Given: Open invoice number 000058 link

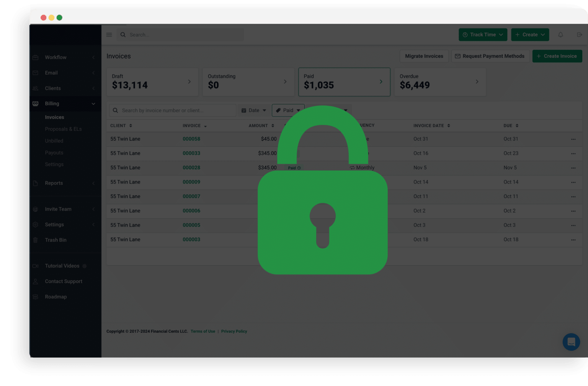Looking at the screenshot, I should click(191, 139).
